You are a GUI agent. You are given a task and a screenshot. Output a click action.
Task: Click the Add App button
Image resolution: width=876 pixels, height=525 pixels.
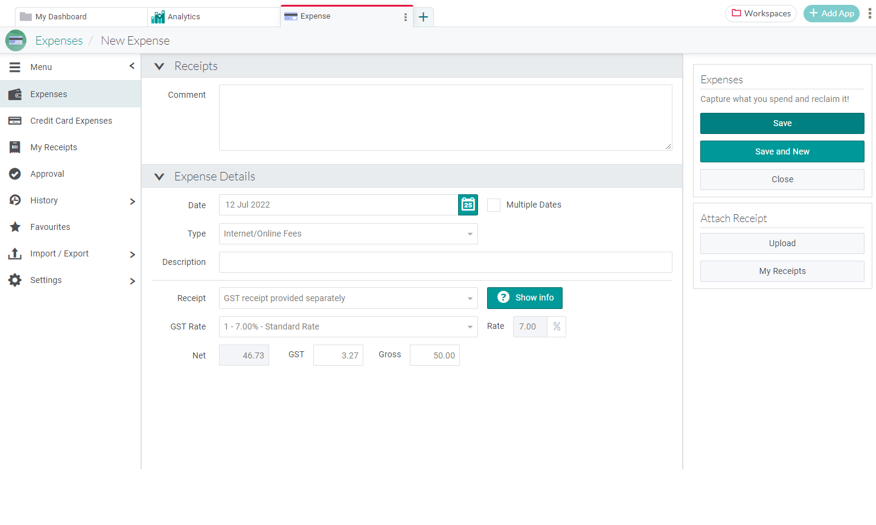(x=831, y=13)
